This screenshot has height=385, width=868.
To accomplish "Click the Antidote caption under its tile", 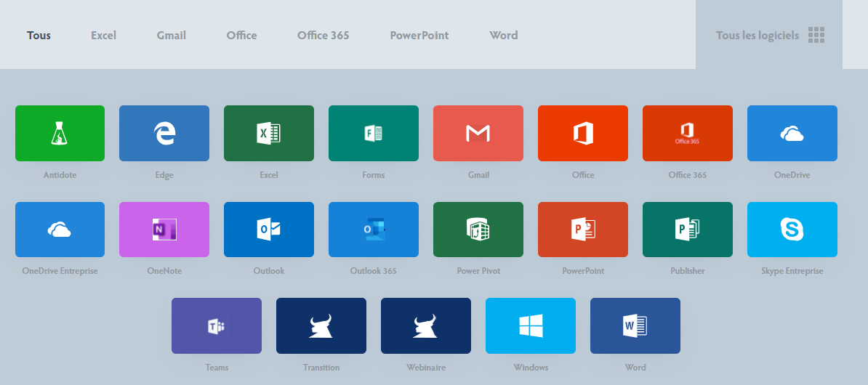I will 60,175.
